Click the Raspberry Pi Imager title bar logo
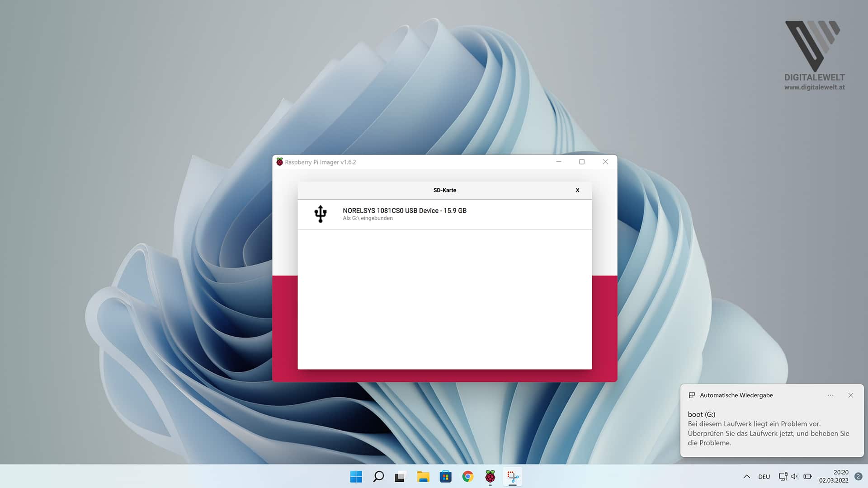The height and width of the screenshot is (488, 868). (280, 162)
